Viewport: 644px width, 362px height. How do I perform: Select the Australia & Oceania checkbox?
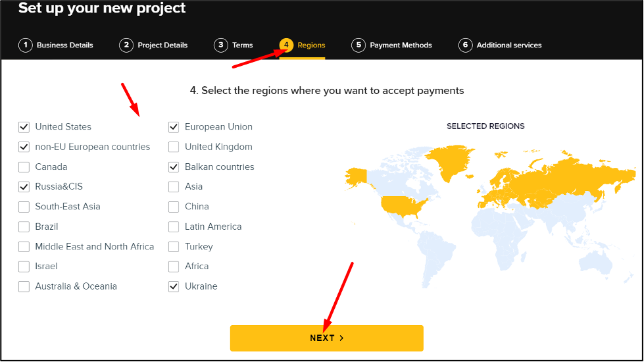(24, 286)
